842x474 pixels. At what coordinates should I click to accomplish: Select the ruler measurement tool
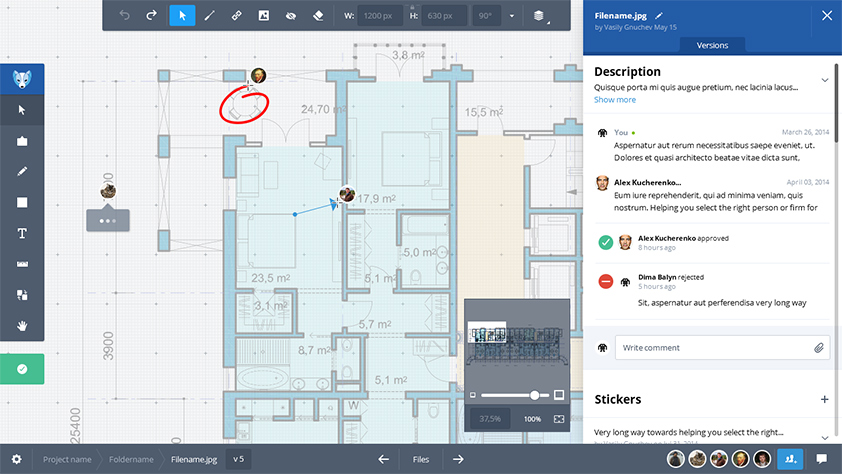(22, 264)
